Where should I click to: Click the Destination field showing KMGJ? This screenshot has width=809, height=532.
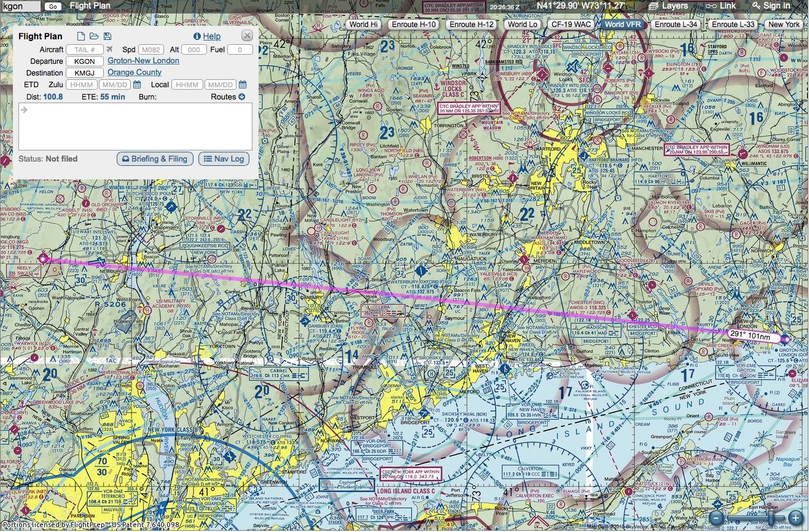tap(85, 73)
